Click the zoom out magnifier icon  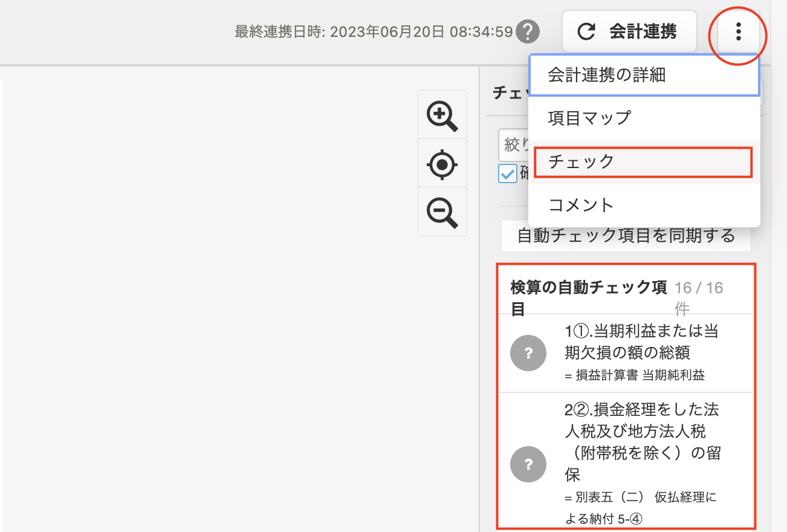click(x=442, y=212)
